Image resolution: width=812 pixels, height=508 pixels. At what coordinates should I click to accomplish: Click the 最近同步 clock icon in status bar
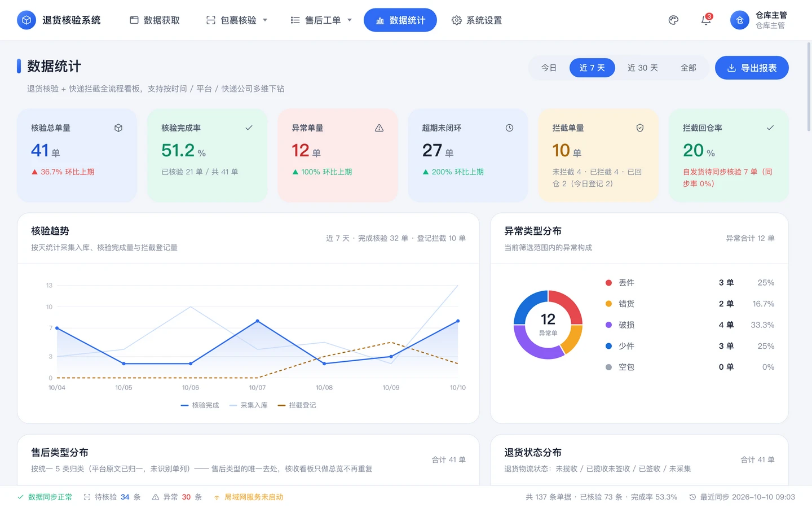pos(692,497)
